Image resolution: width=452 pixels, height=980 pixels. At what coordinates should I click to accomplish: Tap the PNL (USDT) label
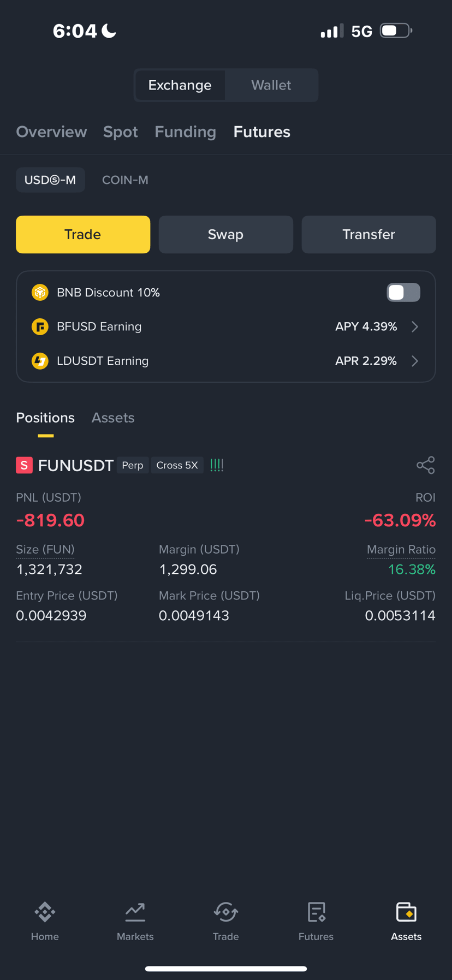pyautogui.click(x=49, y=497)
